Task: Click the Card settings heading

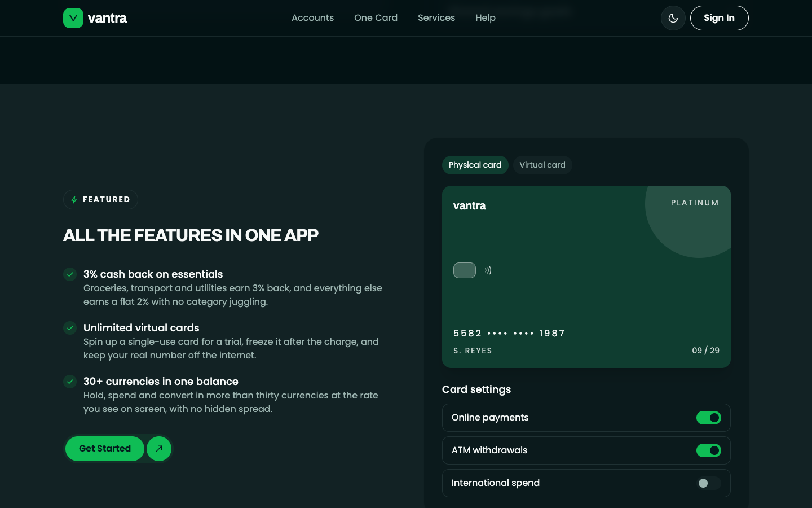Action: point(476,389)
